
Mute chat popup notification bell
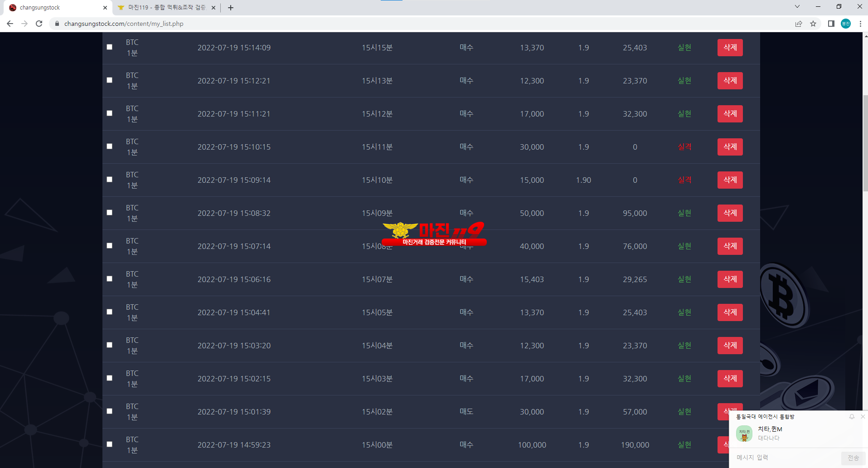[x=852, y=416]
